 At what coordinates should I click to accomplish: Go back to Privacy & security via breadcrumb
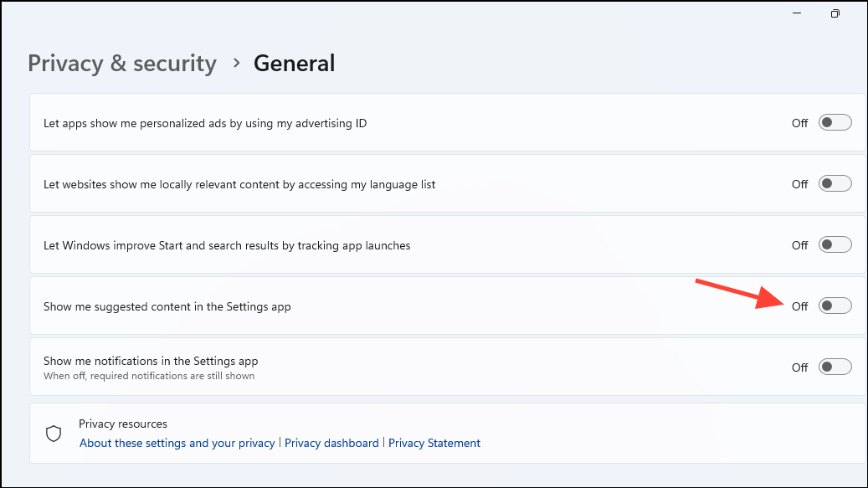(x=121, y=63)
